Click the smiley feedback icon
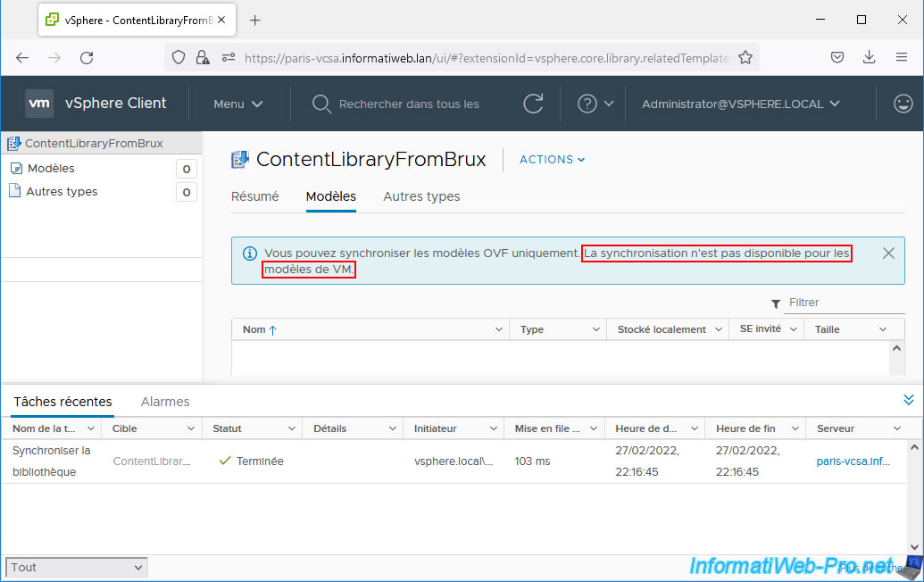924x582 pixels. [x=903, y=104]
